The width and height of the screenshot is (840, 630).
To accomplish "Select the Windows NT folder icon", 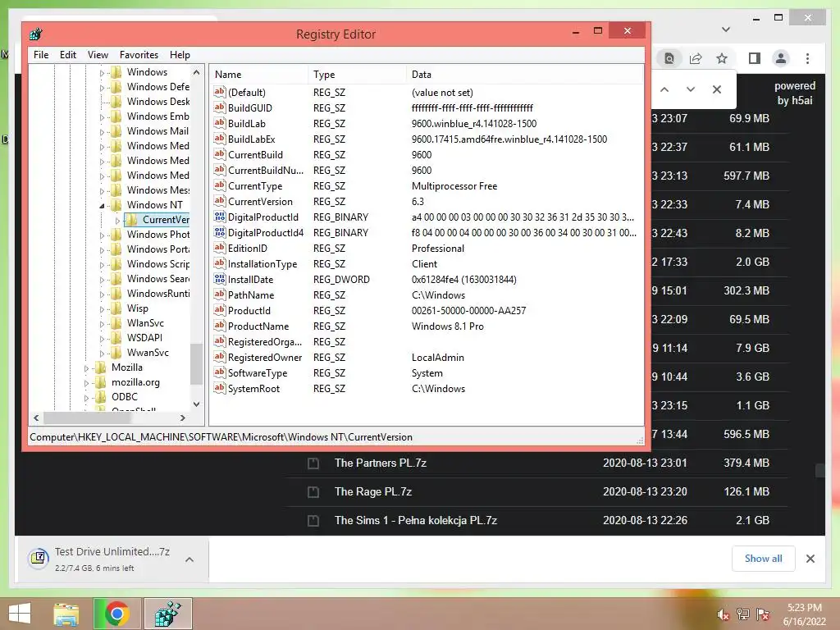I will 116,204.
